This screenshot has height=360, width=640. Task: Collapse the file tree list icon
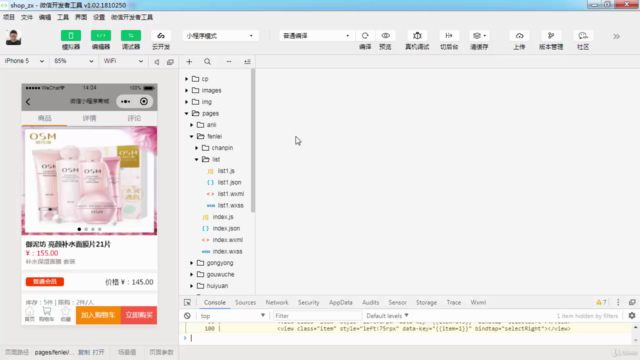coord(247,62)
